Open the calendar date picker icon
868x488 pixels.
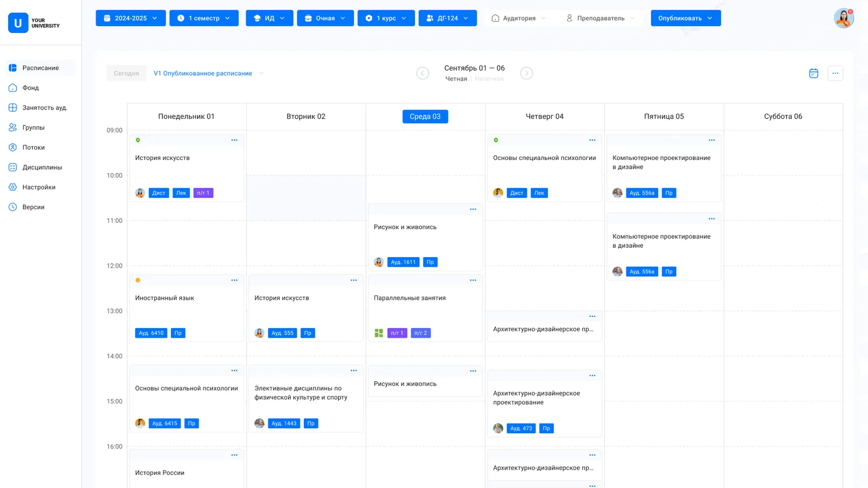coord(813,73)
